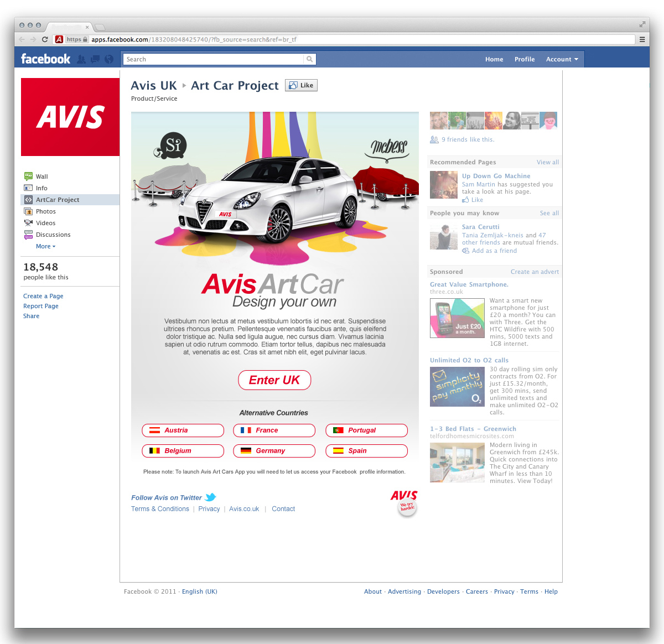664x644 pixels.
Task: Select Belgium country button
Action: [x=183, y=450]
